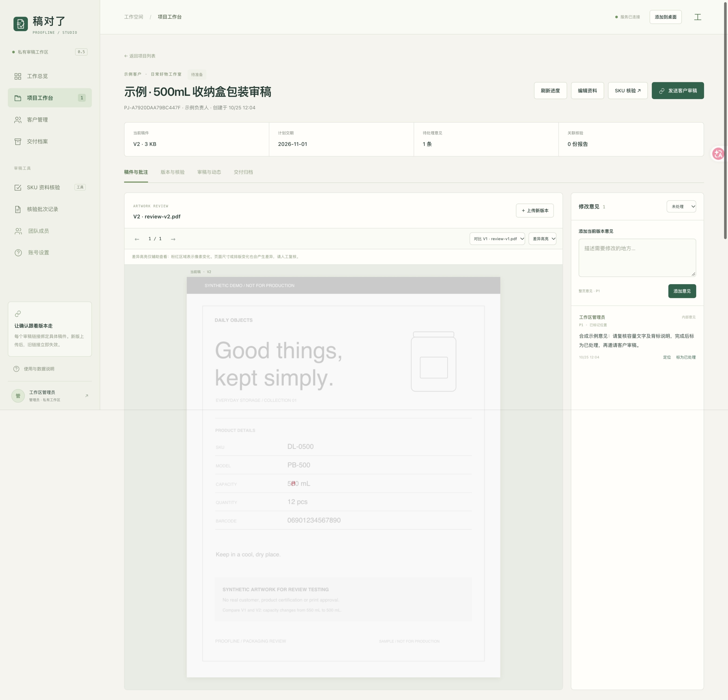Viewport: 728px width, 700px height.
Task: Click the pink translate floating icon
Action: tap(718, 153)
